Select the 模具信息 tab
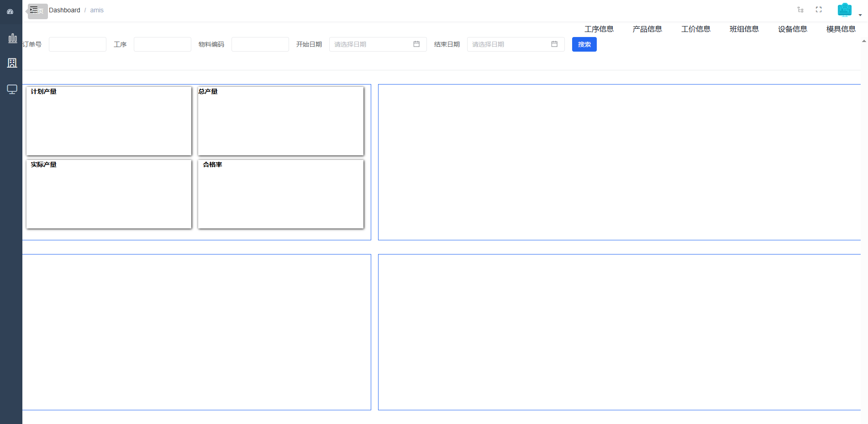868x424 pixels. [841, 29]
